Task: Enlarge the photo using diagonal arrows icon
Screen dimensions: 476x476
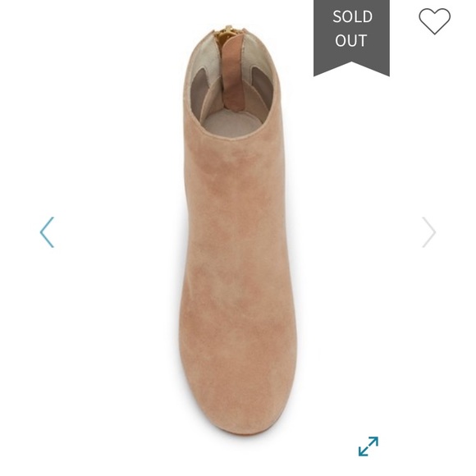Action: (368, 446)
